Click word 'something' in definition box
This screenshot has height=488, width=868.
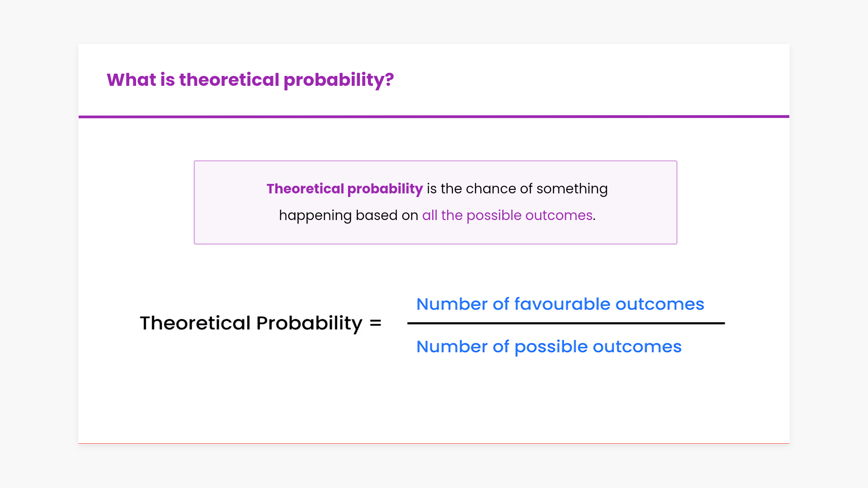coord(572,188)
